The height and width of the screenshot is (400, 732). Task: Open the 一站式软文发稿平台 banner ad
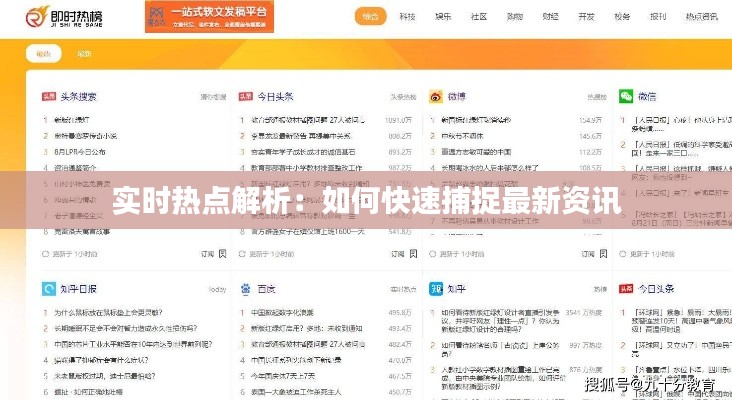pos(209,16)
